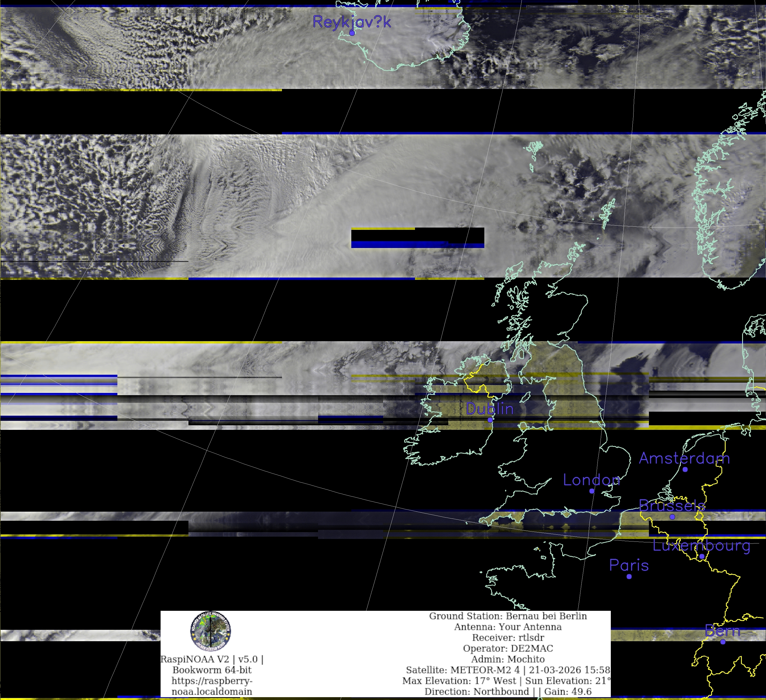
Task: Click the Ground Station Bernau bei Berlin line
Action: click(x=508, y=616)
